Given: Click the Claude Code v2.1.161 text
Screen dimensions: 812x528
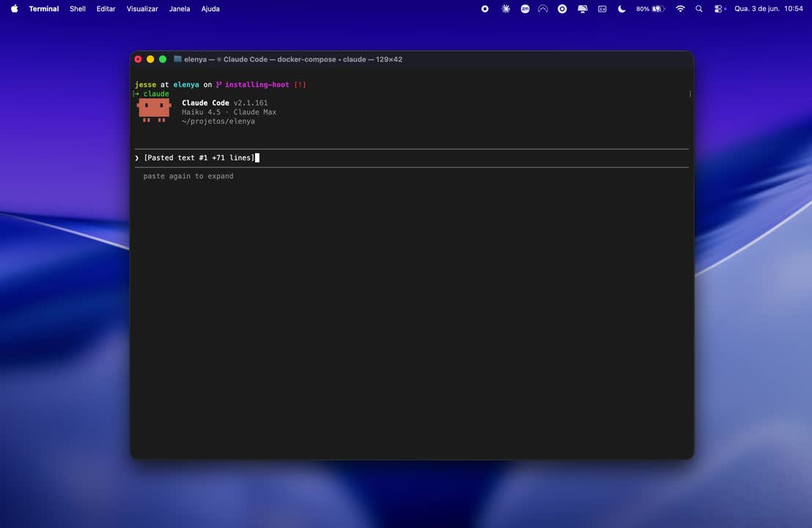Looking at the screenshot, I should [x=225, y=103].
